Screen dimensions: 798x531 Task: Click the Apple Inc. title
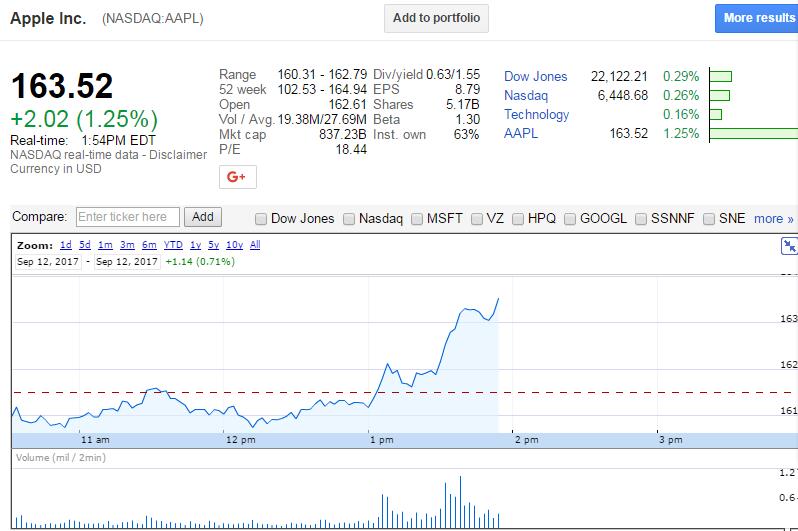point(48,18)
